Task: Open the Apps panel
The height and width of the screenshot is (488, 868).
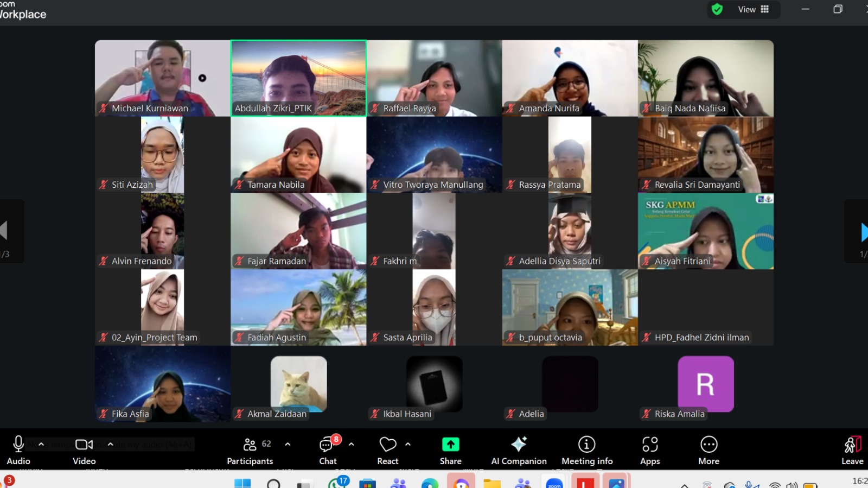Action: click(x=649, y=451)
